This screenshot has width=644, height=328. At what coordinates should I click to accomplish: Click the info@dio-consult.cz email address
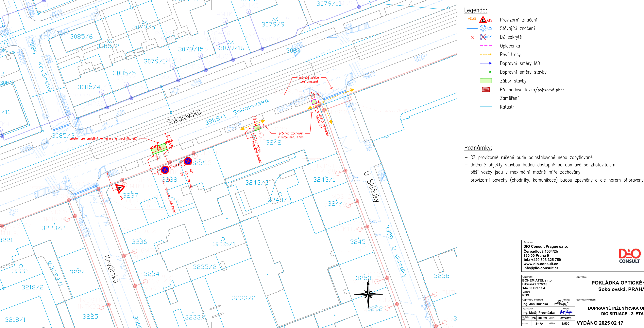pyautogui.click(x=541, y=268)
